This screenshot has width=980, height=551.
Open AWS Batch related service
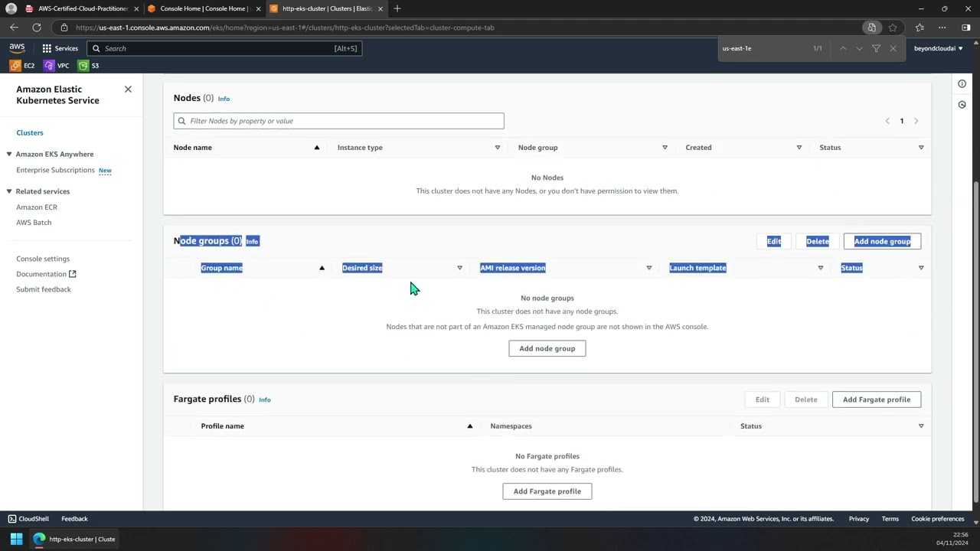pos(34,223)
